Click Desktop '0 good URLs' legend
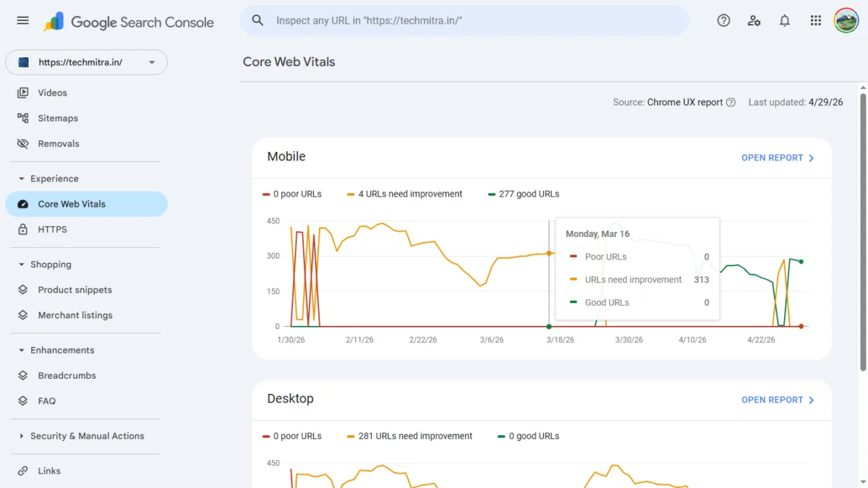The height and width of the screenshot is (488, 868). click(x=529, y=436)
